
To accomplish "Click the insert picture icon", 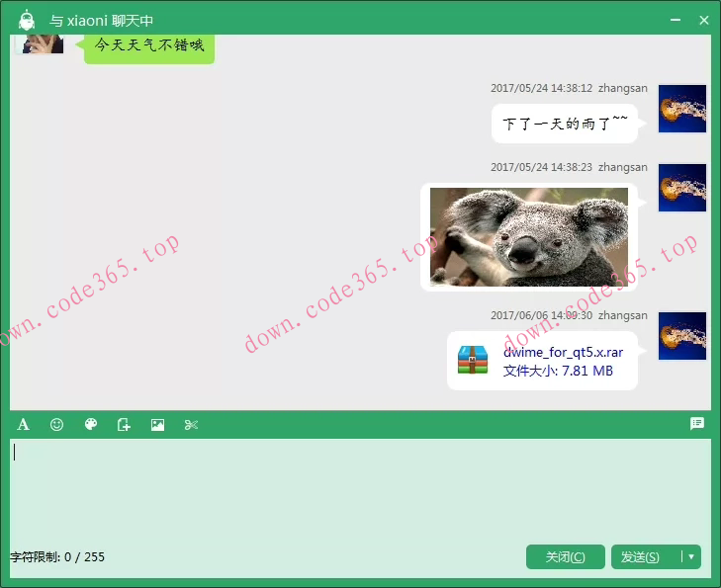I will (x=157, y=425).
